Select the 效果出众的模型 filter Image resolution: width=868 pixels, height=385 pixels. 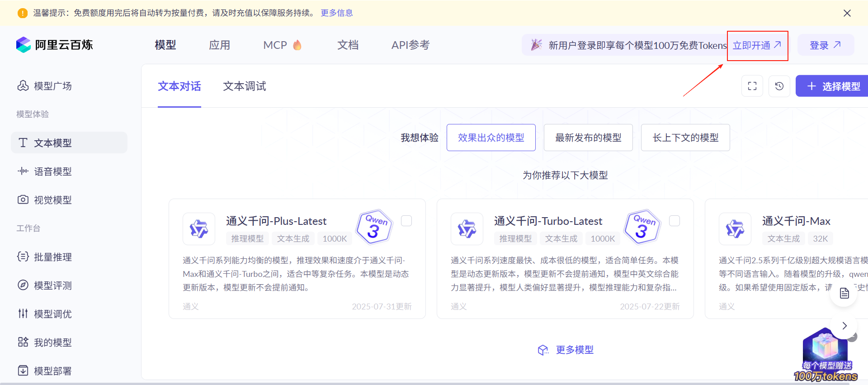click(x=491, y=138)
